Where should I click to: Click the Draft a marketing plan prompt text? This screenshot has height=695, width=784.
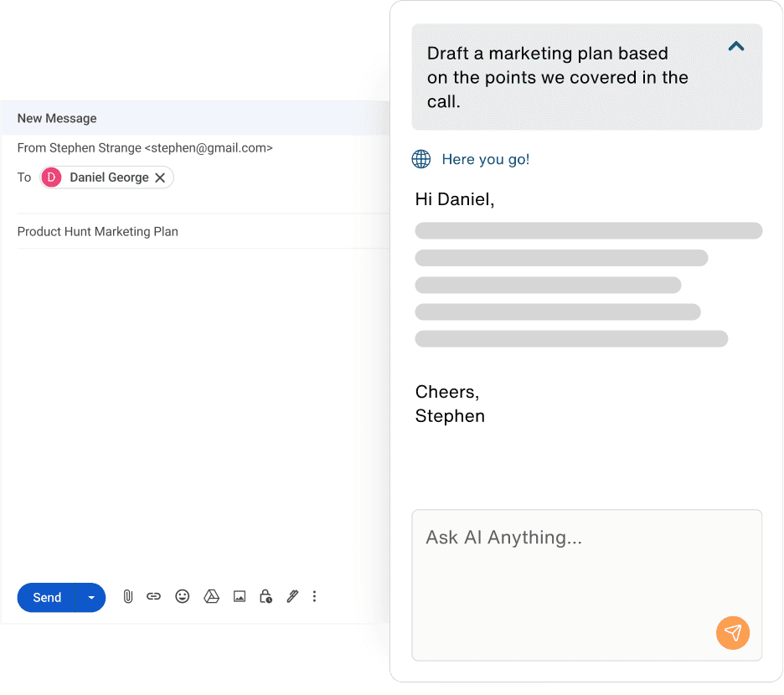tap(558, 78)
